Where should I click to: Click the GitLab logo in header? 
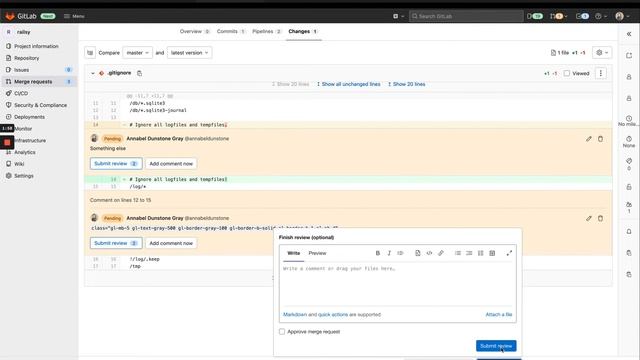tap(10, 16)
